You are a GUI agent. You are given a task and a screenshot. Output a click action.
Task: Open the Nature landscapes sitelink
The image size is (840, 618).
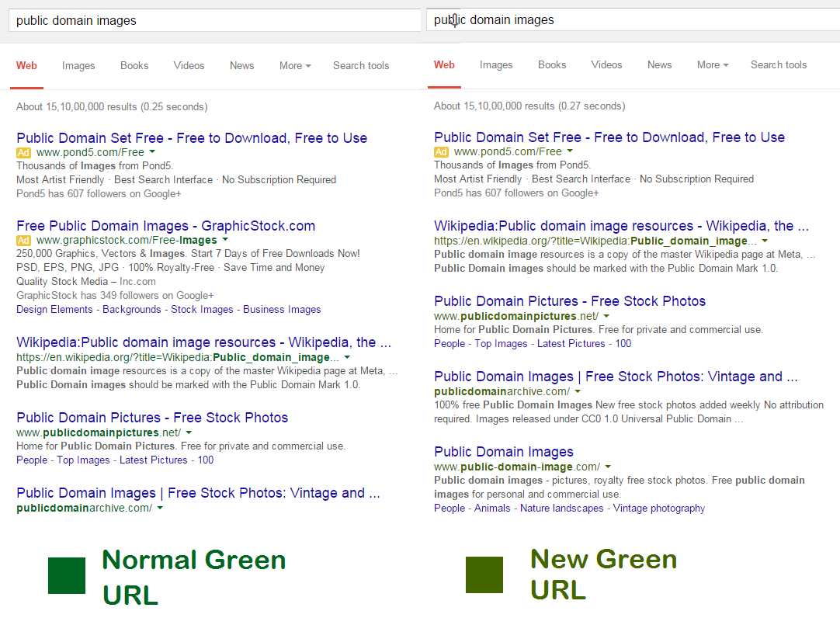561,509
